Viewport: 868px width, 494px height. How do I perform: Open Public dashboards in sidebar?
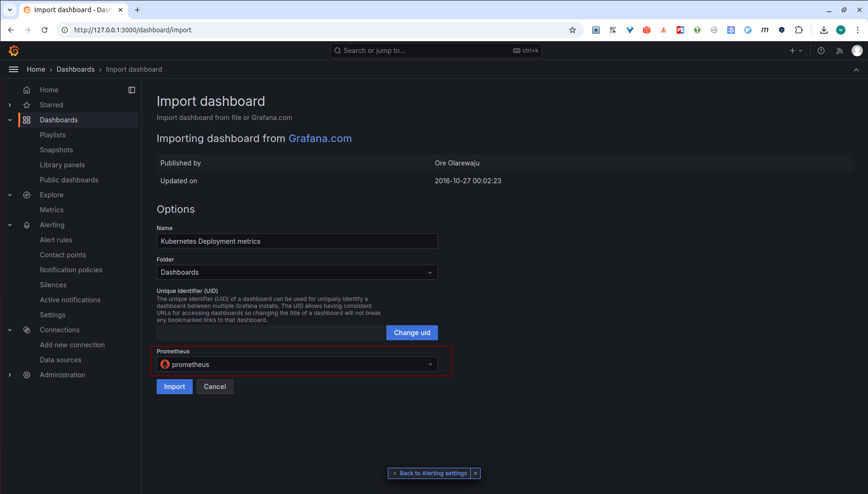(69, 180)
